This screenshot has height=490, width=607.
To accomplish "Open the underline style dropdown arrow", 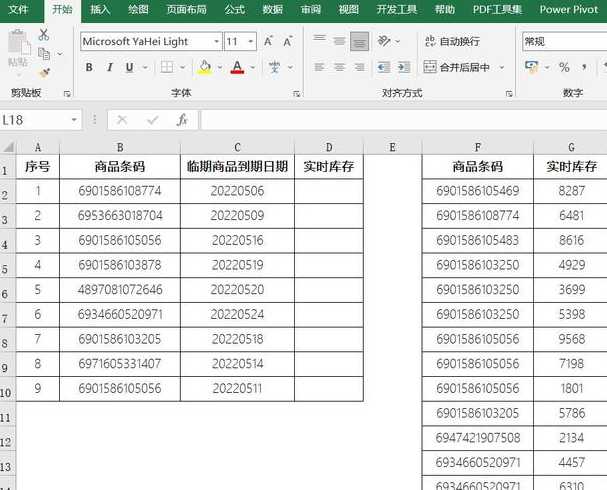I will (145, 67).
